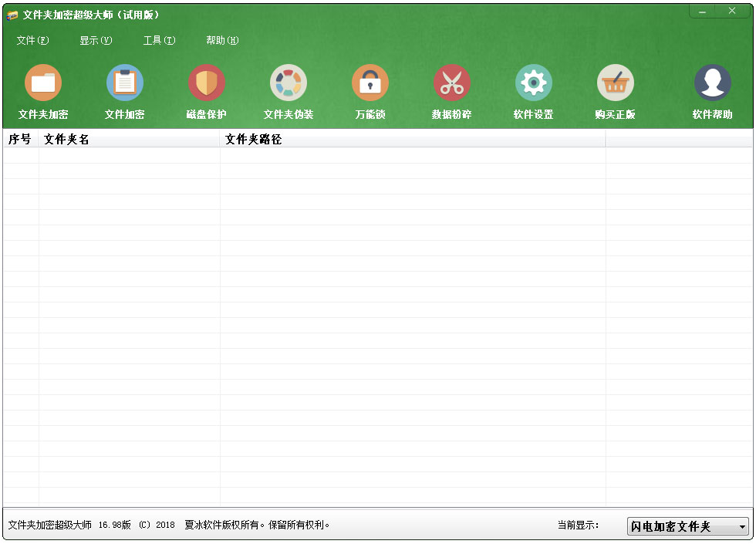Screen dimensions: 756x544
Task: Click the 购买正版 purchase basket icon
Action: pos(616,83)
